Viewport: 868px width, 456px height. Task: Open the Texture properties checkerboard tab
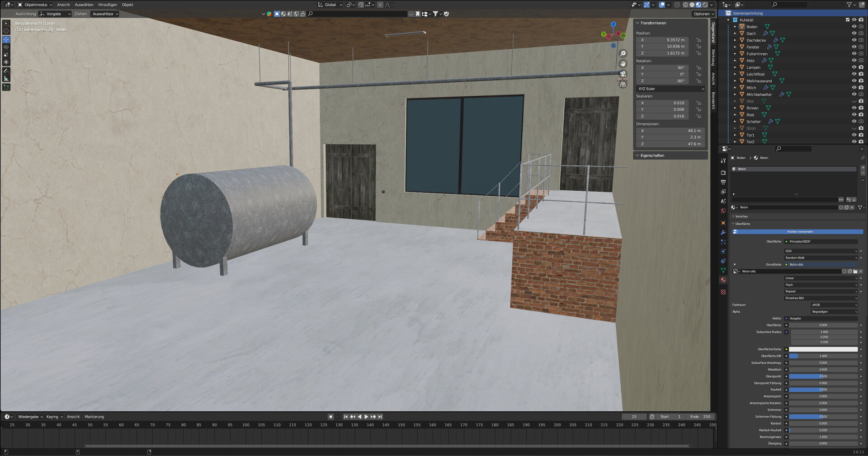coord(723,292)
